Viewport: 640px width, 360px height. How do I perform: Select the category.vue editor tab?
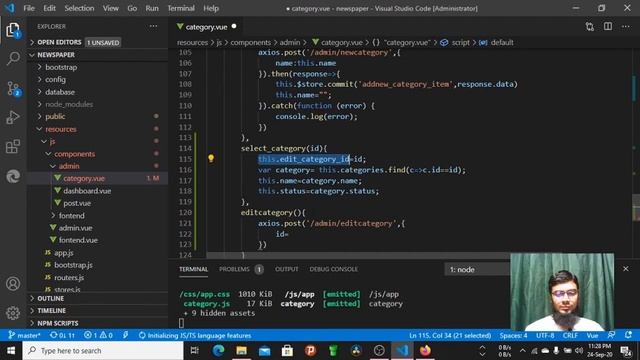(206, 27)
